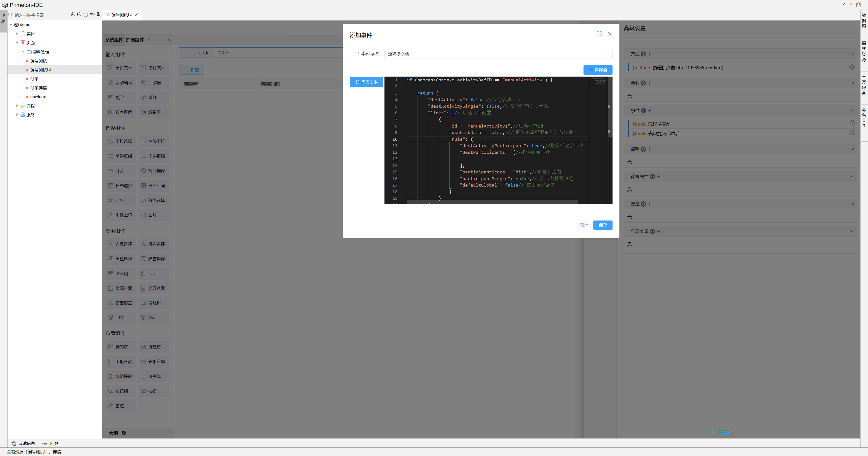Click the info icon next to 大纲

[x=124, y=433]
